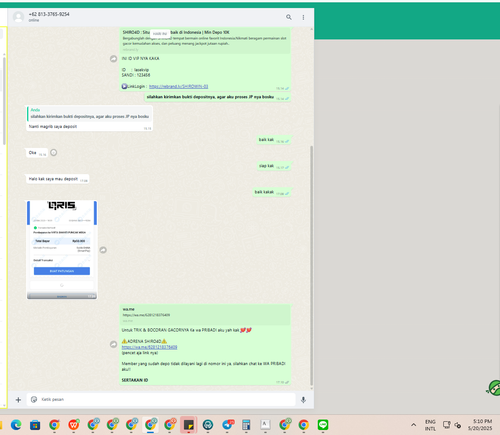Open Calculator from the taskbar
Image resolution: width=500 pixels, height=435 pixels.
[246, 425]
